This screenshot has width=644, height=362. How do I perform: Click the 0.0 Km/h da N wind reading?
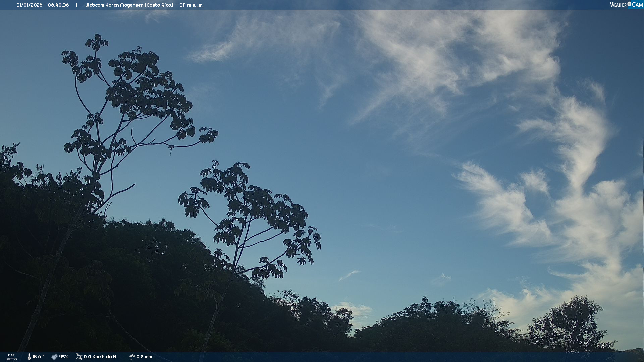(x=100, y=357)
